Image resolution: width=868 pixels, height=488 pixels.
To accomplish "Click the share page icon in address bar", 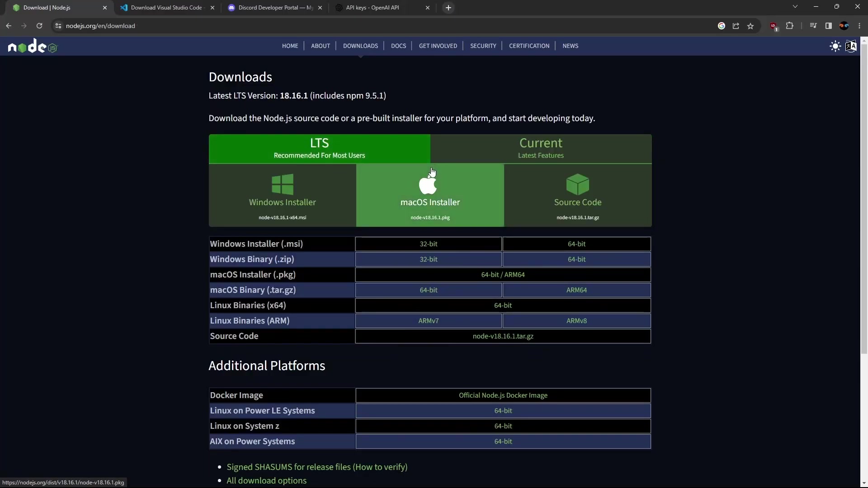I will 736,26.
